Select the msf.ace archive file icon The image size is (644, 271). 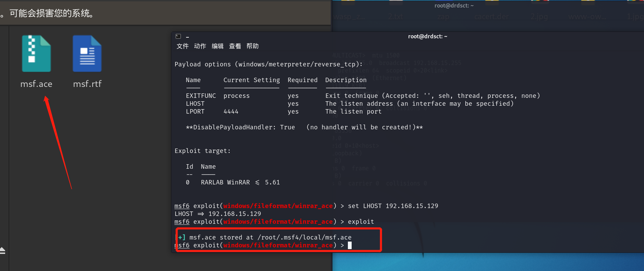(36, 54)
